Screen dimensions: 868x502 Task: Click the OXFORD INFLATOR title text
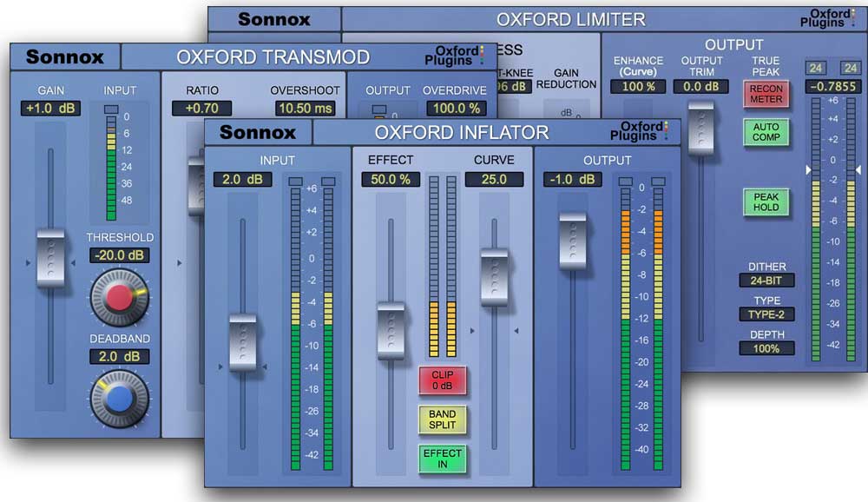click(x=462, y=132)
